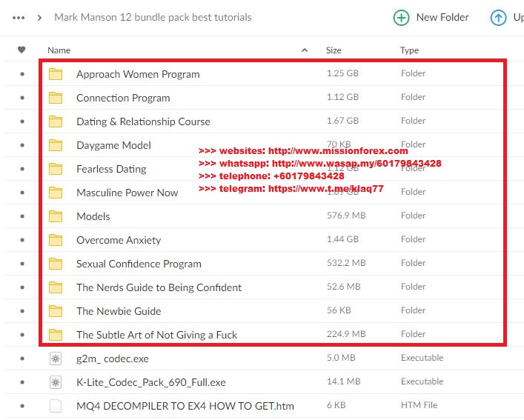This screenshot has height=420, width=524.
Task: Click the 576.9 MB size value
Action: [346, 216]
